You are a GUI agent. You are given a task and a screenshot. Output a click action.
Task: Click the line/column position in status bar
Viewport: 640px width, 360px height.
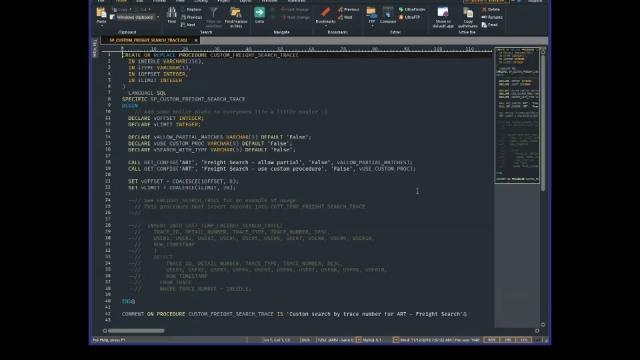[276, 340]
